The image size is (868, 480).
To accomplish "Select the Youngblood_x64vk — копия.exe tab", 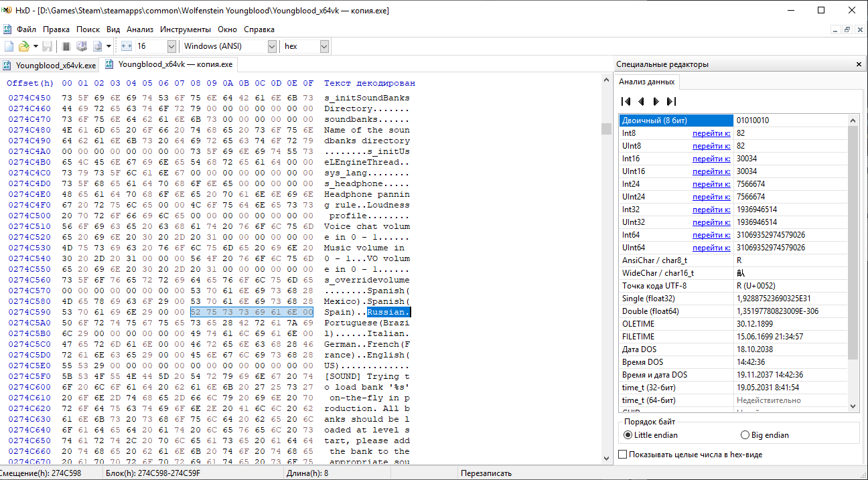I will click(x=169, y=64).
